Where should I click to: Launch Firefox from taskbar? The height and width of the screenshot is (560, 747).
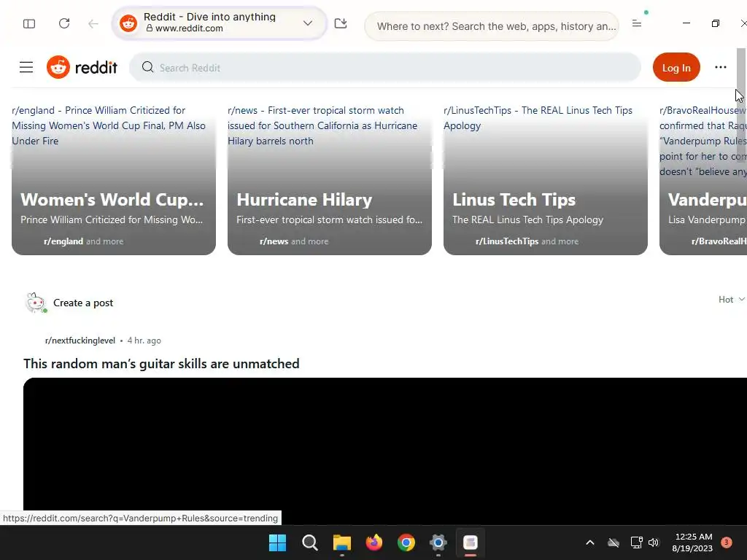374,542
